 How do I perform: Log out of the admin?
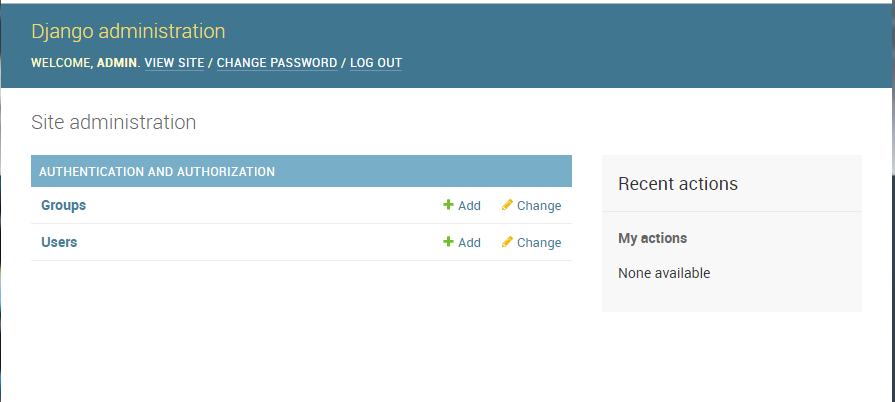point(376,63)
